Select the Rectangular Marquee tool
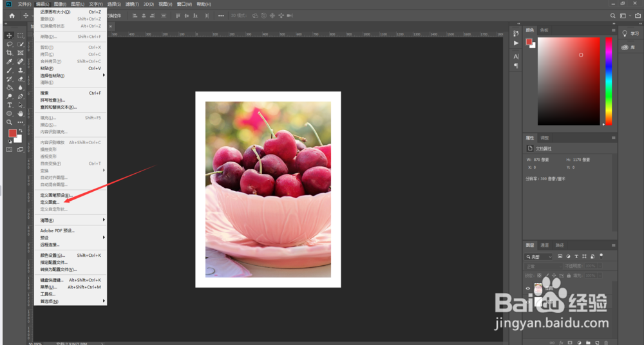The width and height of the screenshot is (644, 345). pos(21,36)
